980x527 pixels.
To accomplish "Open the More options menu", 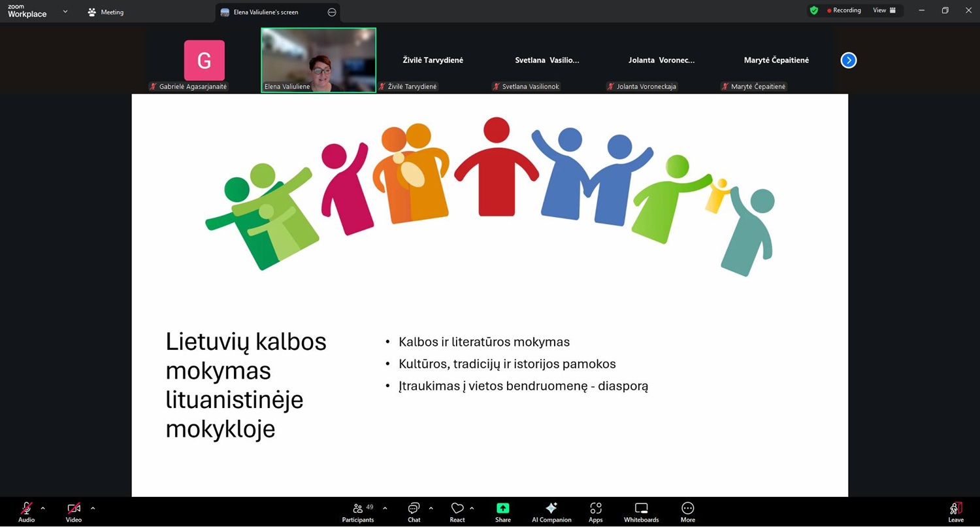I will pyautogui.click(x=687, y=512).
